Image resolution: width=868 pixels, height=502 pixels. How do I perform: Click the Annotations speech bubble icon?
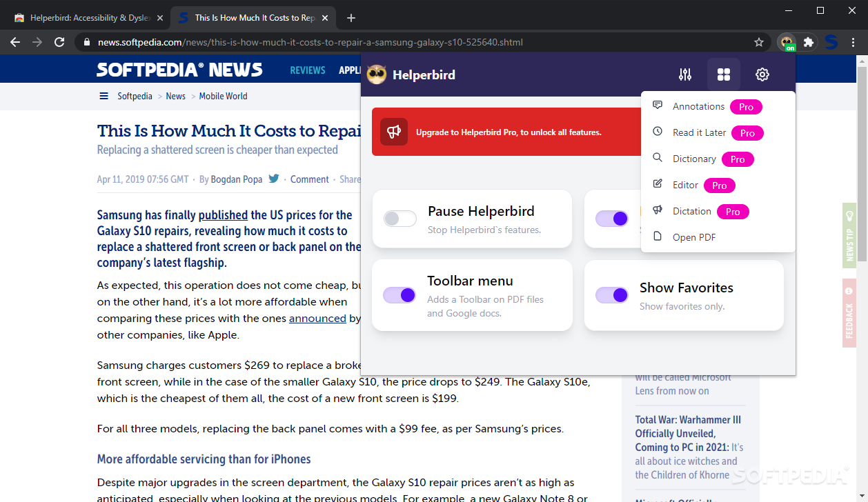[x=658, y=106]
